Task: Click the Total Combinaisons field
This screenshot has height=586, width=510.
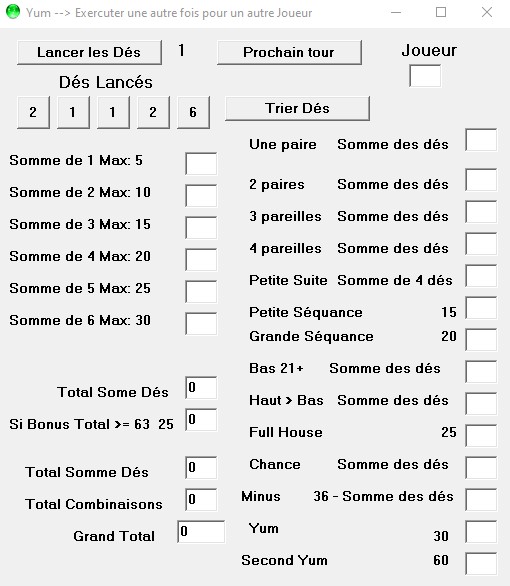Action: pyautogui.click(x=201, y=500)
